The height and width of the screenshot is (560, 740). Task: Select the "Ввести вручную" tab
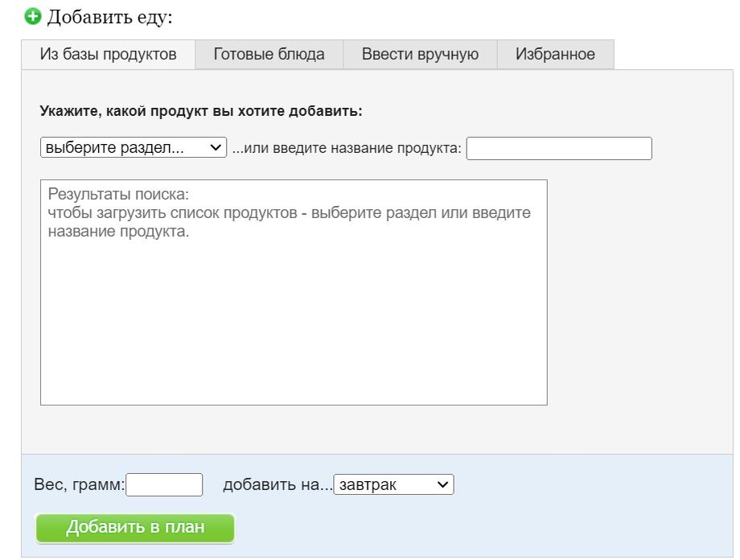point(420,55)
